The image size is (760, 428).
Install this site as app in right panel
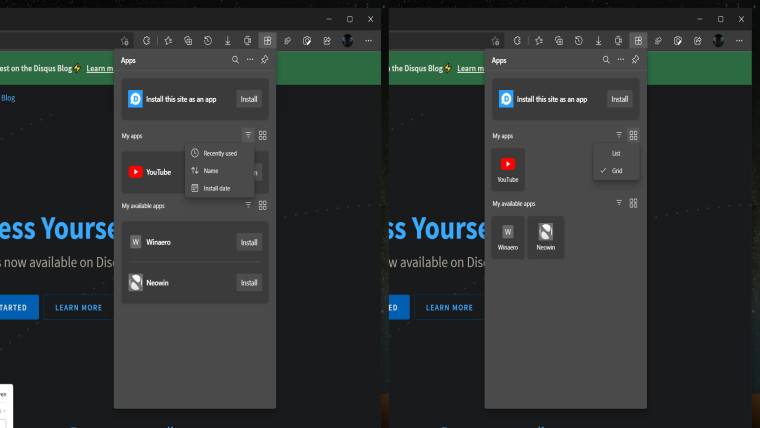620,99
